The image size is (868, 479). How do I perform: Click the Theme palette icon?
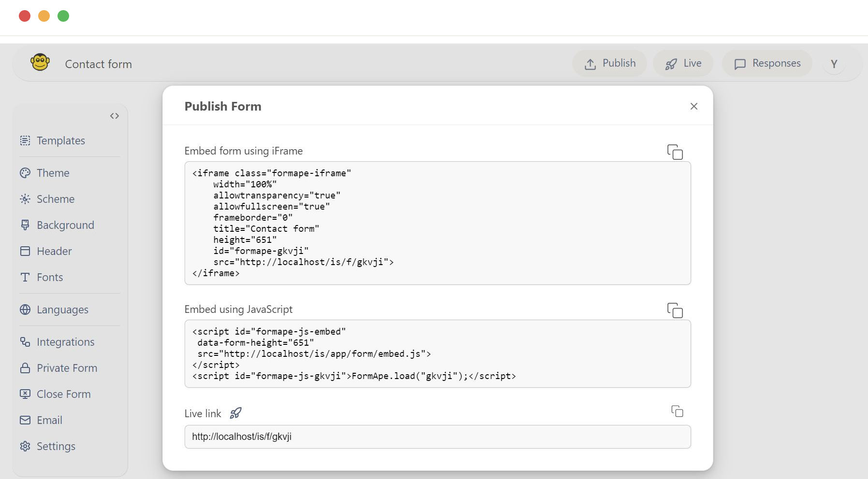tap(25, 173)
